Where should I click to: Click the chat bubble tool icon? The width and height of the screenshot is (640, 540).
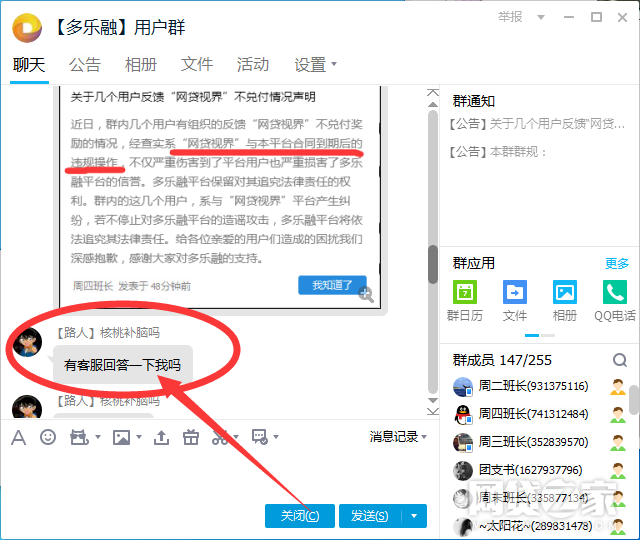[260, 437]
